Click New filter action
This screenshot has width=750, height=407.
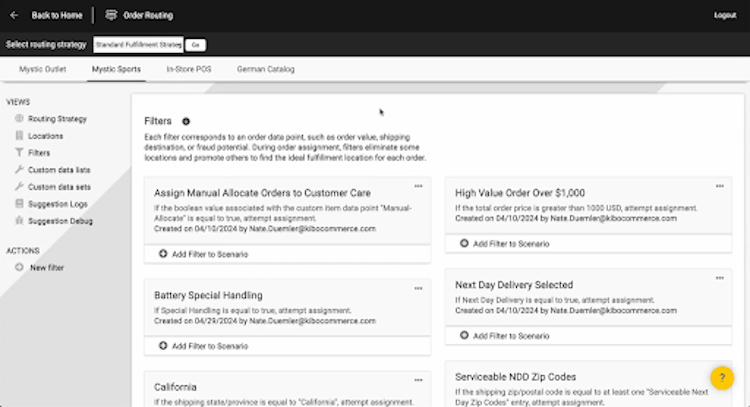[x=47, y=268]
